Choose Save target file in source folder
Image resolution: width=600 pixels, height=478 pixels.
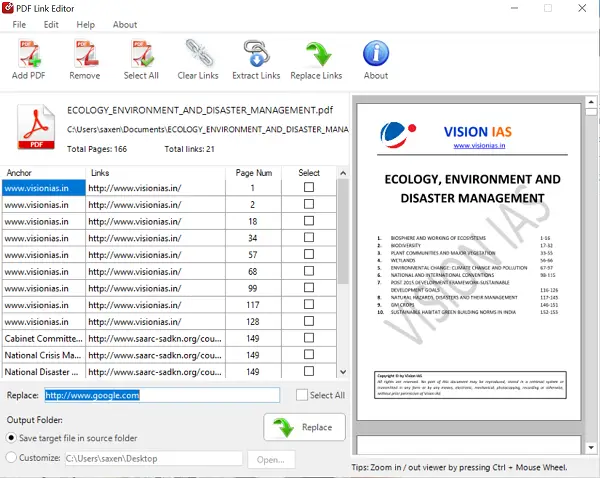[x=11, y=438]
